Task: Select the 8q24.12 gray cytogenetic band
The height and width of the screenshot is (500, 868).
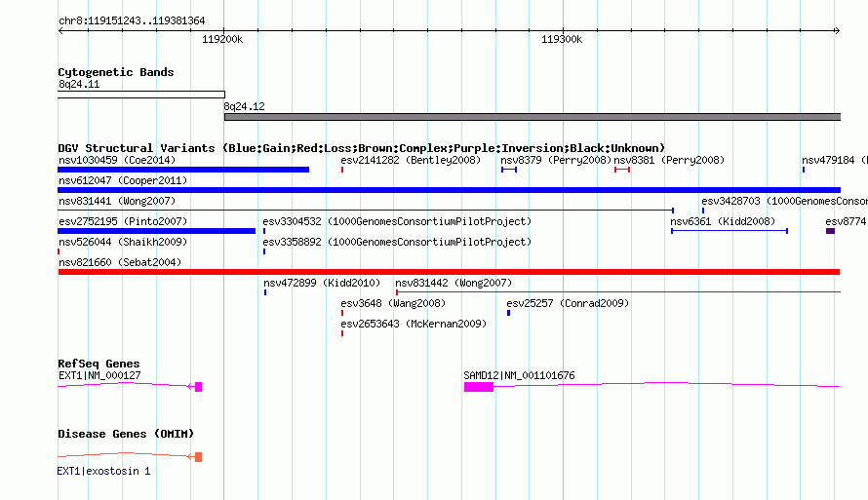Action: [x=533, y=117]
